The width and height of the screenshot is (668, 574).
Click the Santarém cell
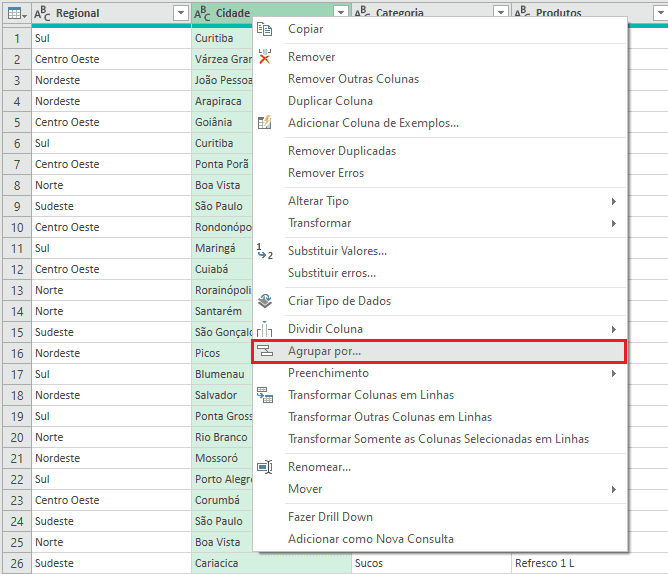(x=222, y=311)
